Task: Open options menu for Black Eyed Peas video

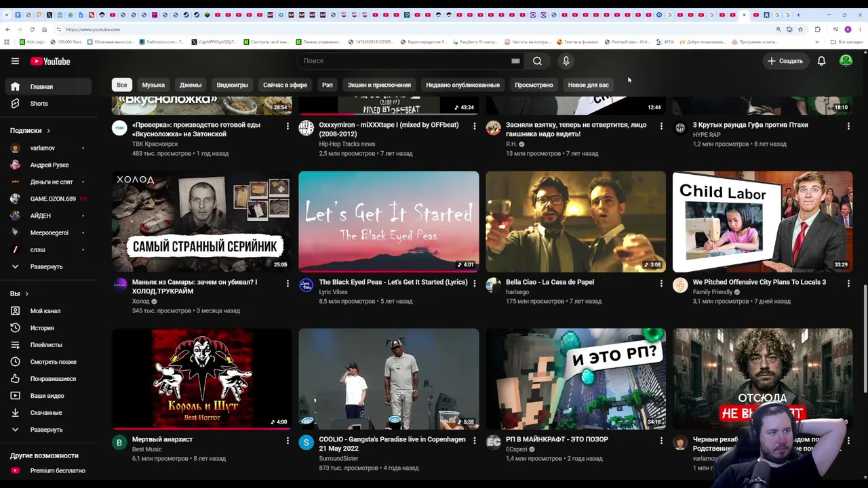Action: click(474, 283)
